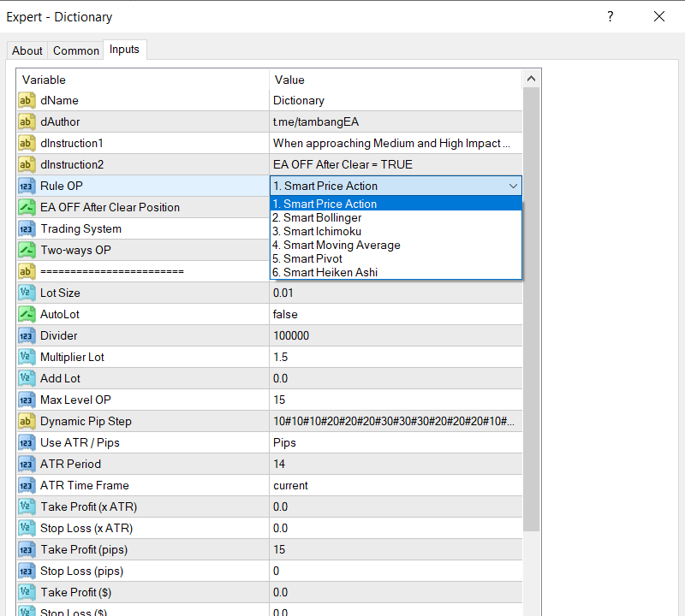Viewport: 685px width, 616px height.
Task: Choose 1. Smart Price Action in list
Action: [x=396, y=204]
